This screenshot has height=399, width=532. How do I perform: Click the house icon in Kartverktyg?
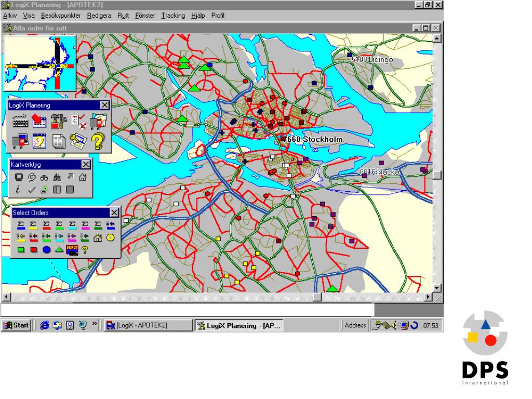coord(83,177)
